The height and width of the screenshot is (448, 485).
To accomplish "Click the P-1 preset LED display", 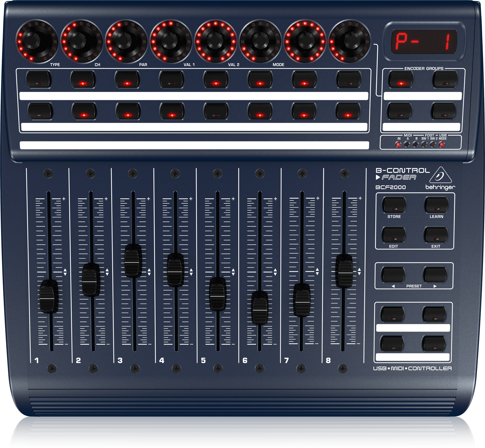I will pyautogui.click(x=424, y=42).
